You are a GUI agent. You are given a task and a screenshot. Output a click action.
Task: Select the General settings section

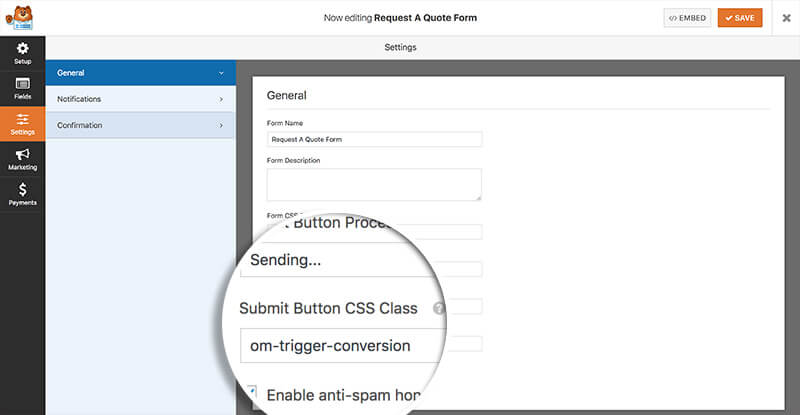pyautogui.click(x=140, y=73)
